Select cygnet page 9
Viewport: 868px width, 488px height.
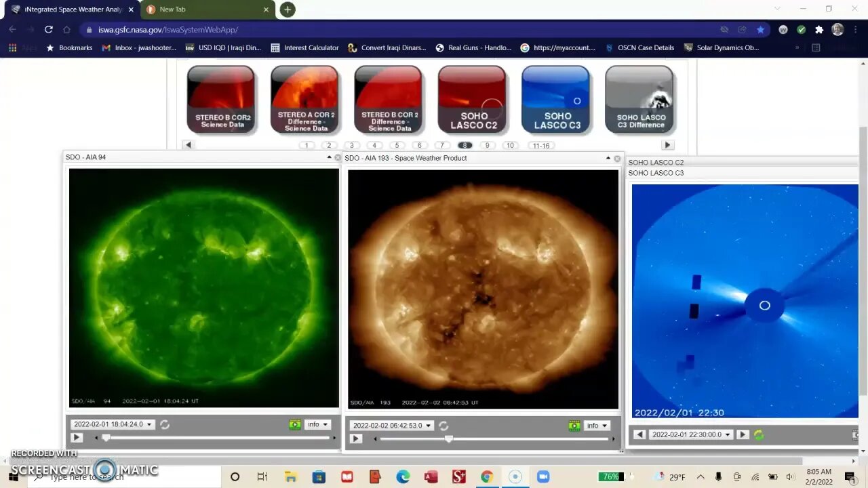tap(487, 146)
